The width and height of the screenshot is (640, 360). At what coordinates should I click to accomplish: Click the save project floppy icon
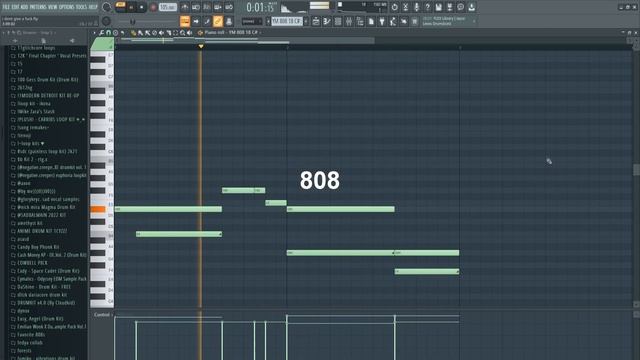(439, 7)
